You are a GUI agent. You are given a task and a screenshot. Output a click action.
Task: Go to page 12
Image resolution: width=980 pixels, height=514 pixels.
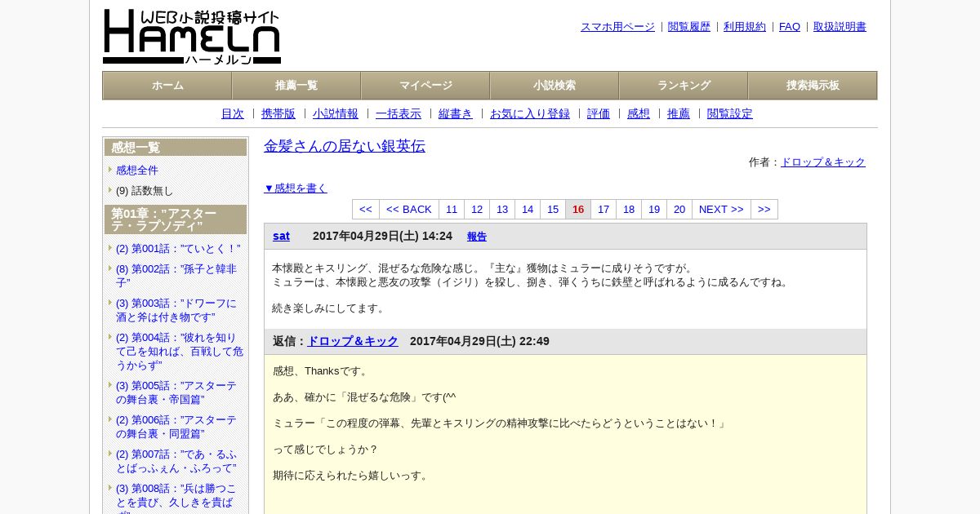click(477, 210)
